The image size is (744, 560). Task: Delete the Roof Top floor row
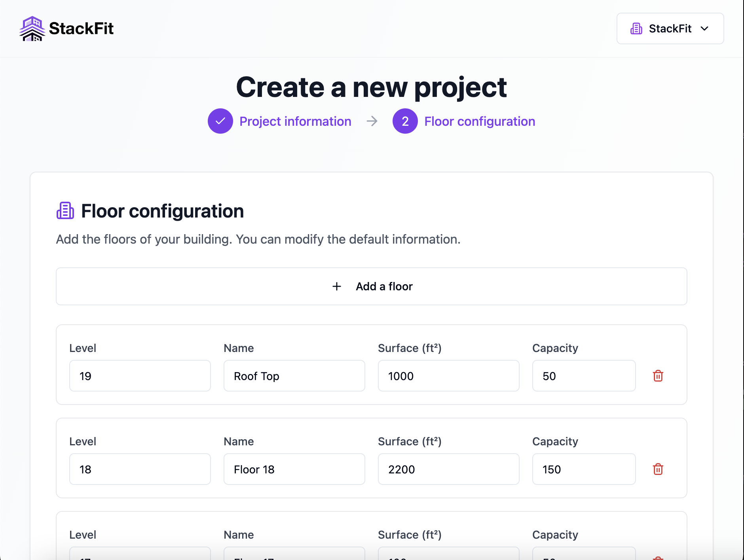[658, 376]
